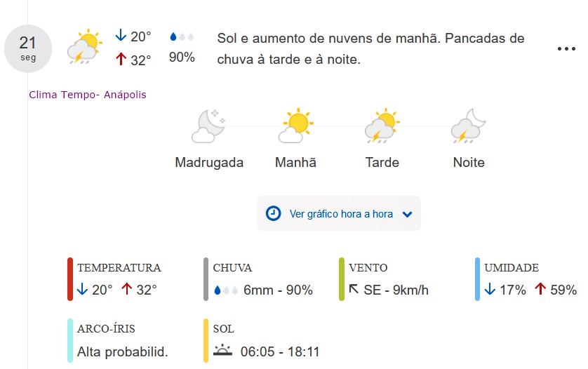Expand the Ver gráfico hora a hora chevron
This screenshot has width=588, height=369.
[x=407, y=214]
